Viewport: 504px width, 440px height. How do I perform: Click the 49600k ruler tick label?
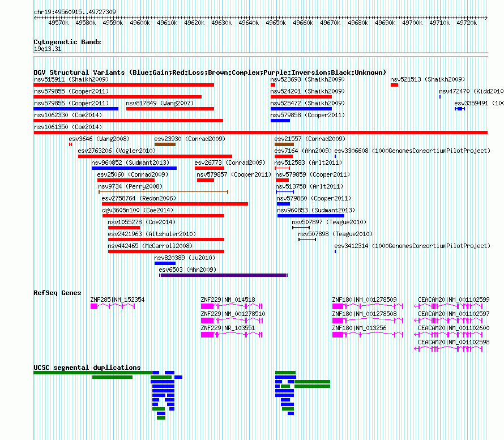coord(140,23)
